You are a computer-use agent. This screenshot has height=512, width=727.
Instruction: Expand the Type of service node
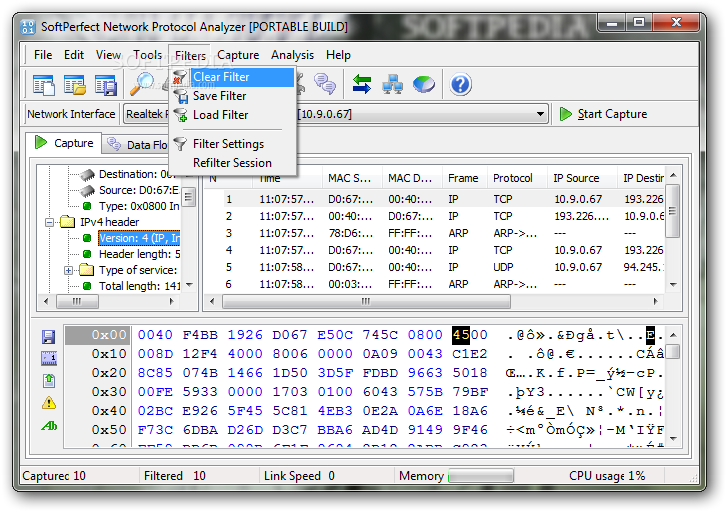coord(68,270)
